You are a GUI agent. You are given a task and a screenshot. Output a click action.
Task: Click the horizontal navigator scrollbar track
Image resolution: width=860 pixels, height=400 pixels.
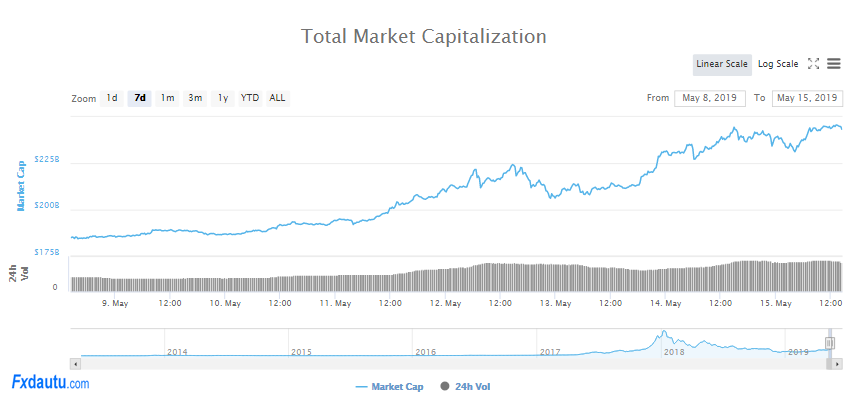tap(450, 364)
